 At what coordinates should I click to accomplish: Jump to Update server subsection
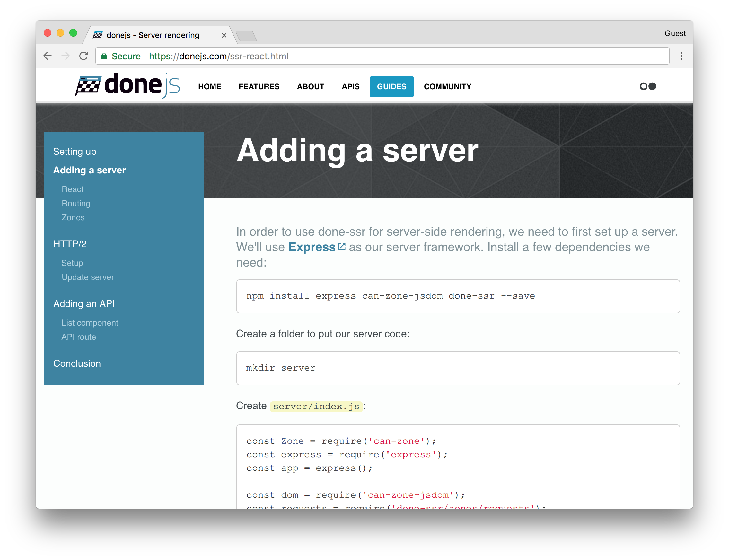88,277
